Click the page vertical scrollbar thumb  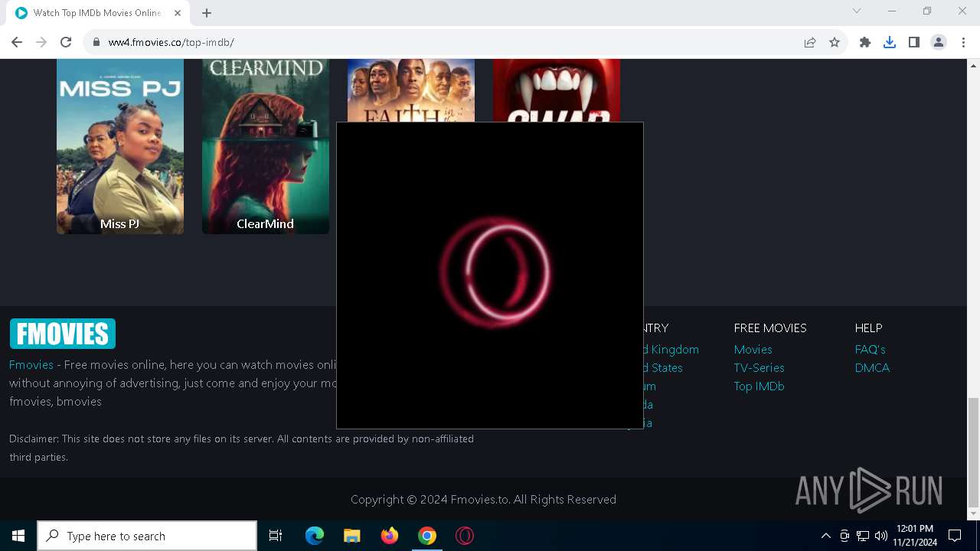(x=973, y=452)
